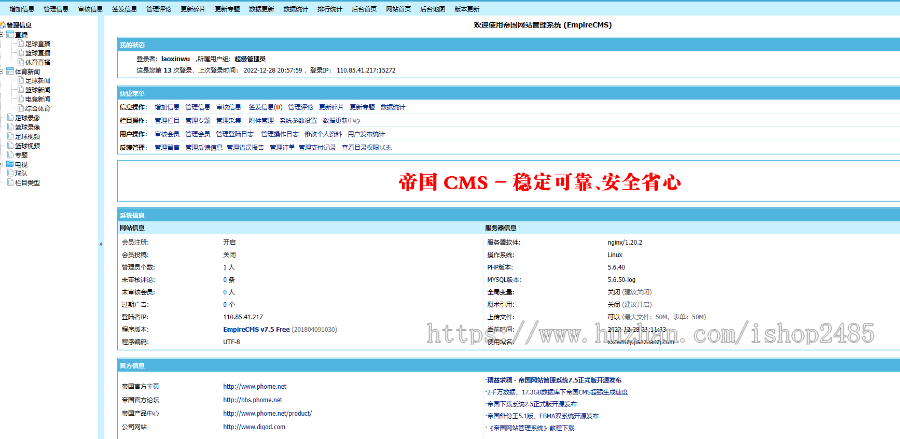
Task: Click EmpireCMS v7.5 Free version link
Action: point(256,329)
